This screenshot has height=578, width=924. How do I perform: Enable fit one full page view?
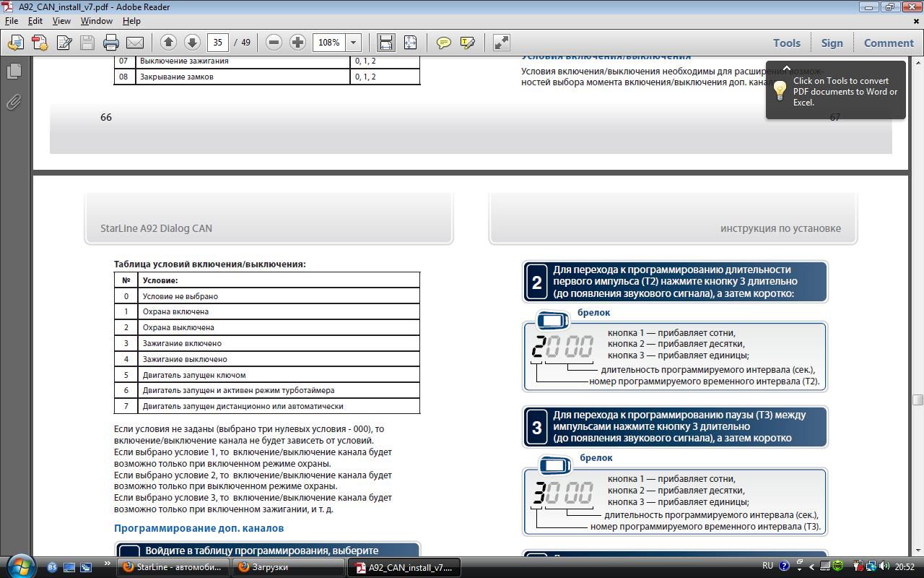[410, 43]
